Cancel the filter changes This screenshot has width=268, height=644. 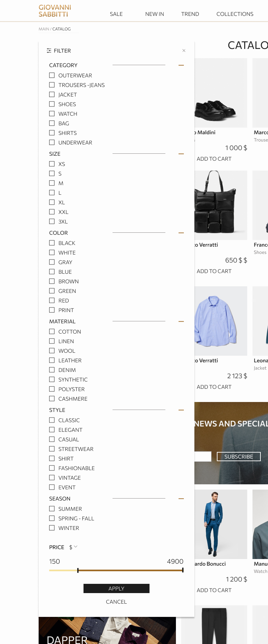tap(117, 602)
